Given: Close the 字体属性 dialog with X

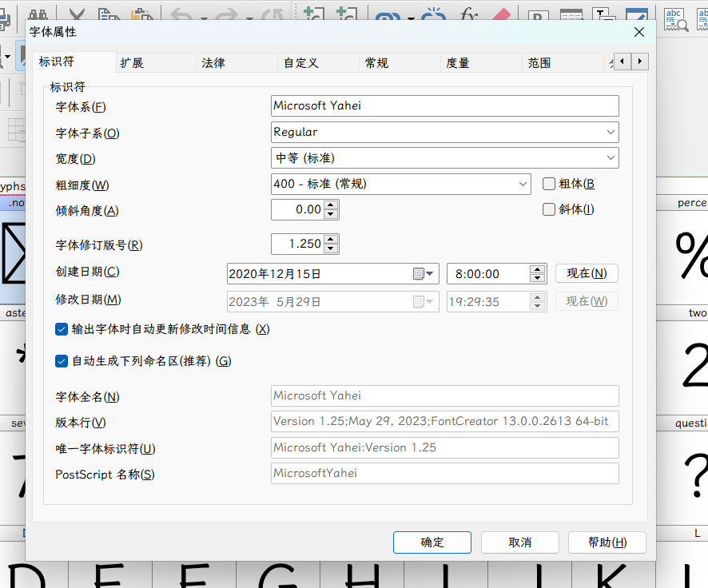Looking at the screenshot, I should click(x=639, y=32).
